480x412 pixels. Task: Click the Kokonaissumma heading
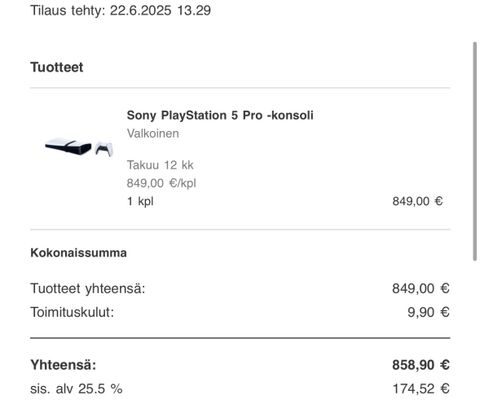(79, 253)
